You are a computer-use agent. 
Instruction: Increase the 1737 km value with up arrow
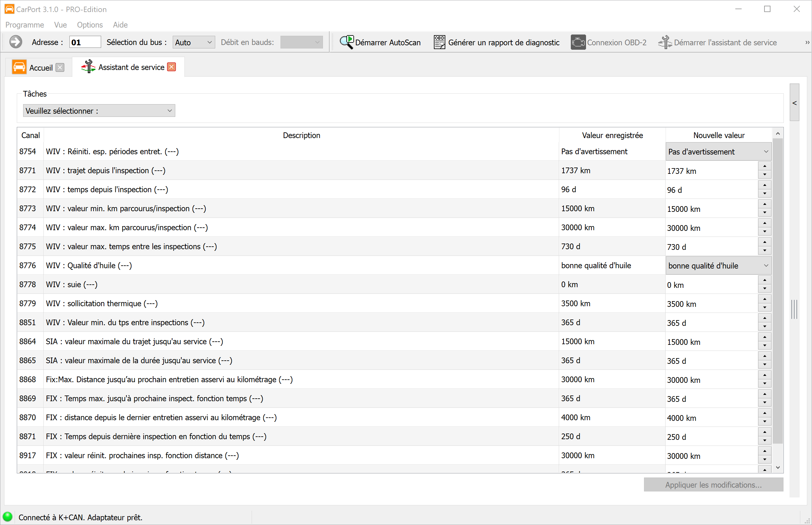pyautogui.click(x=764, y=166)
